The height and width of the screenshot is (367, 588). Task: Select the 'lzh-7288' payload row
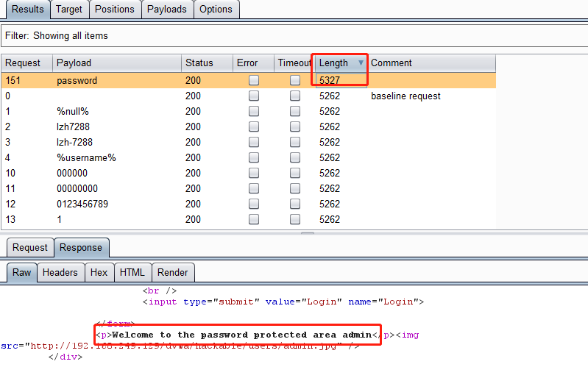click(248, 142)
